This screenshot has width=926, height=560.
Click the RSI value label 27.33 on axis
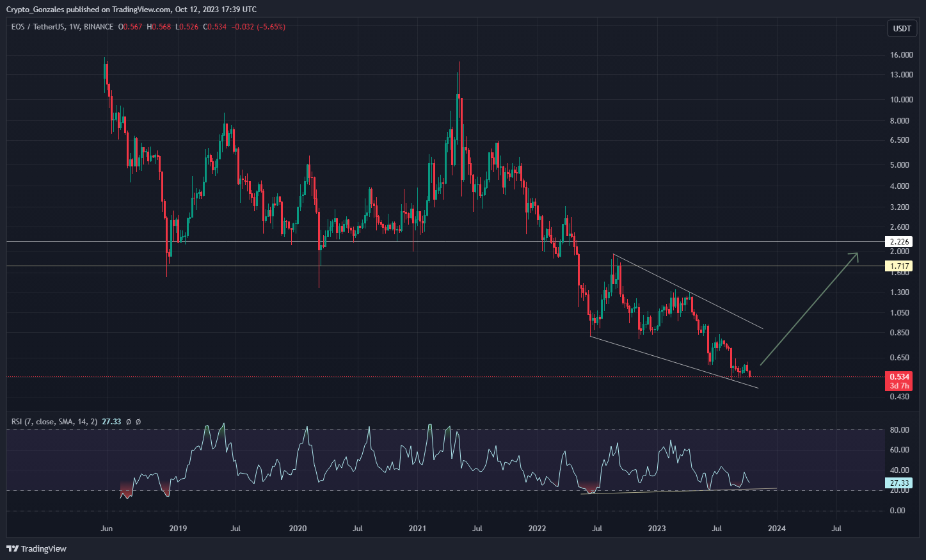pos(899,483)
